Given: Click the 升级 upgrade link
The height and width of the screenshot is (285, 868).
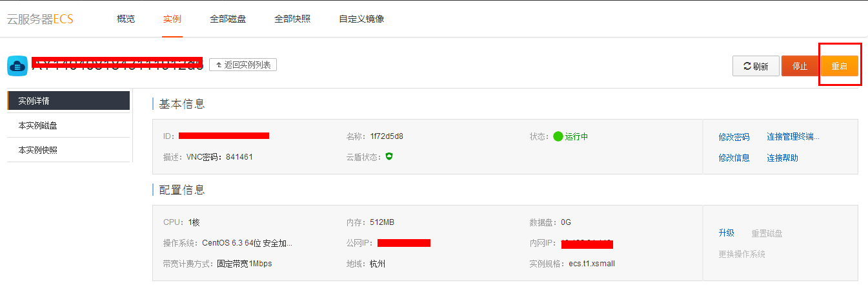Looking at the screenshot, I should click(726, 233).
